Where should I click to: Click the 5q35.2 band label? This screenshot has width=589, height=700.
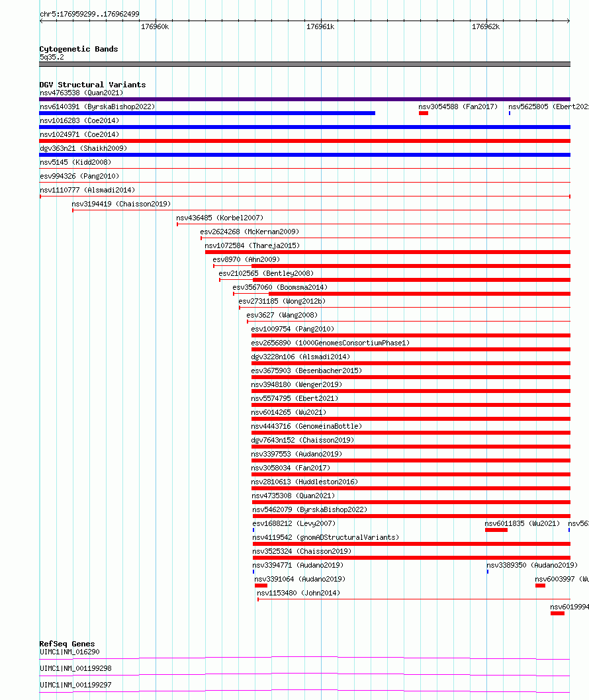(52, 57)
